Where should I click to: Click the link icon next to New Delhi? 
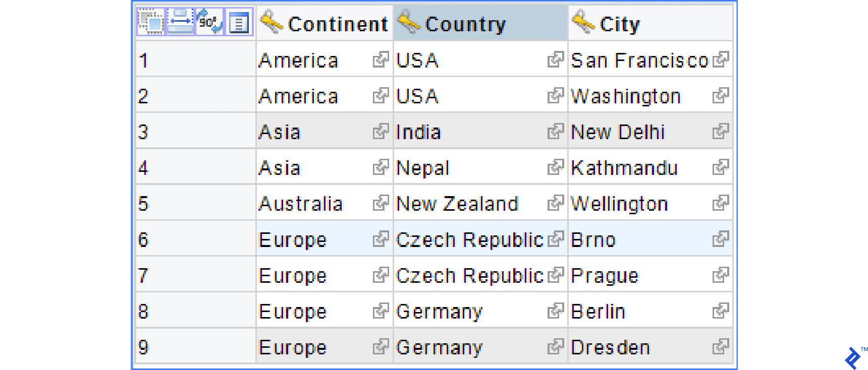721,131
